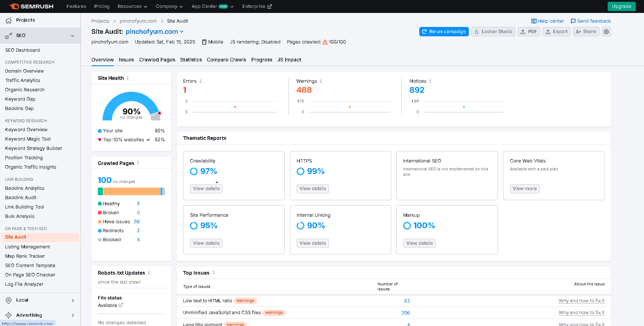The height and width of the screenshot is (326, 644).
Task: View details for Site Performance
Action: [206, 243]
